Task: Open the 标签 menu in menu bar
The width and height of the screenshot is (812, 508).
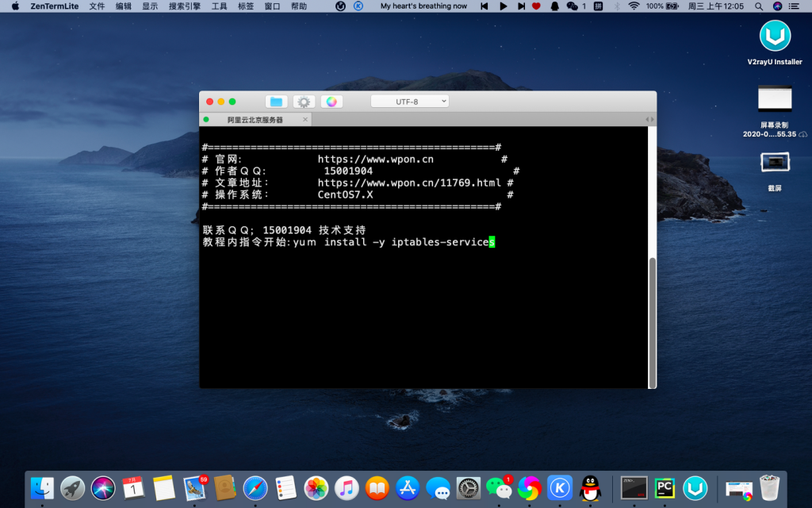Action: [x=246, y=6]
